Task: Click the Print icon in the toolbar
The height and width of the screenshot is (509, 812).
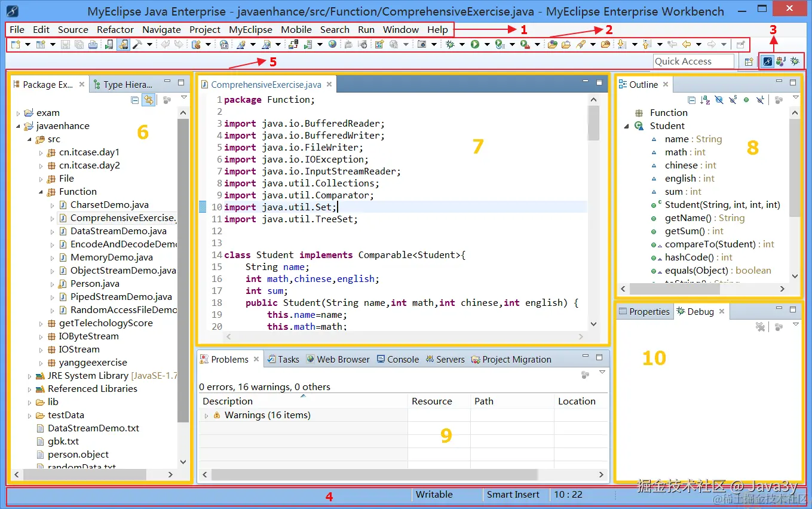Action: coord(93,44)
